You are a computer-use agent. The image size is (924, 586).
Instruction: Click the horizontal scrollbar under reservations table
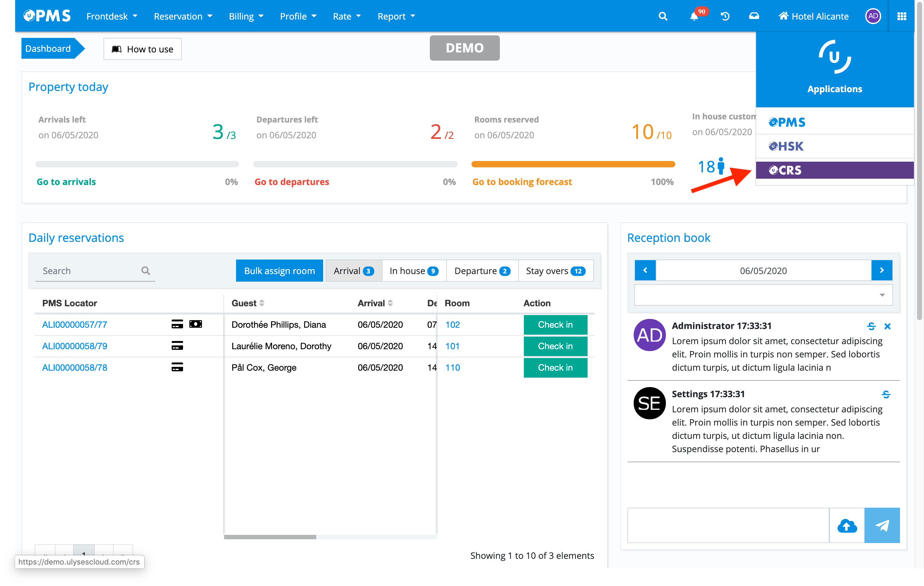[270, 537]
